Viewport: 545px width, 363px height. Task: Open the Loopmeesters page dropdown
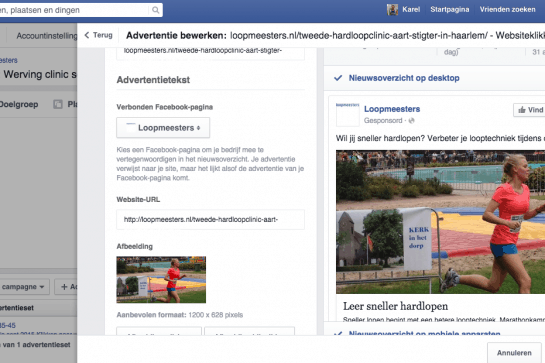(x=163, y=128)
